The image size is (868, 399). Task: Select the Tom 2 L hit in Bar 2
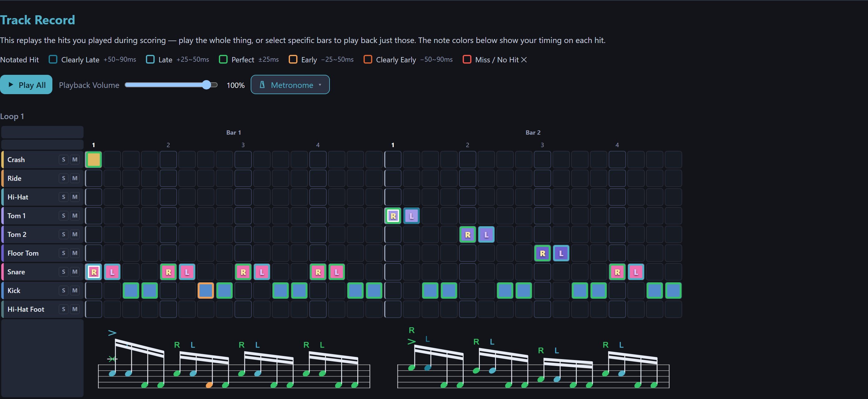(x=486, y=234)
